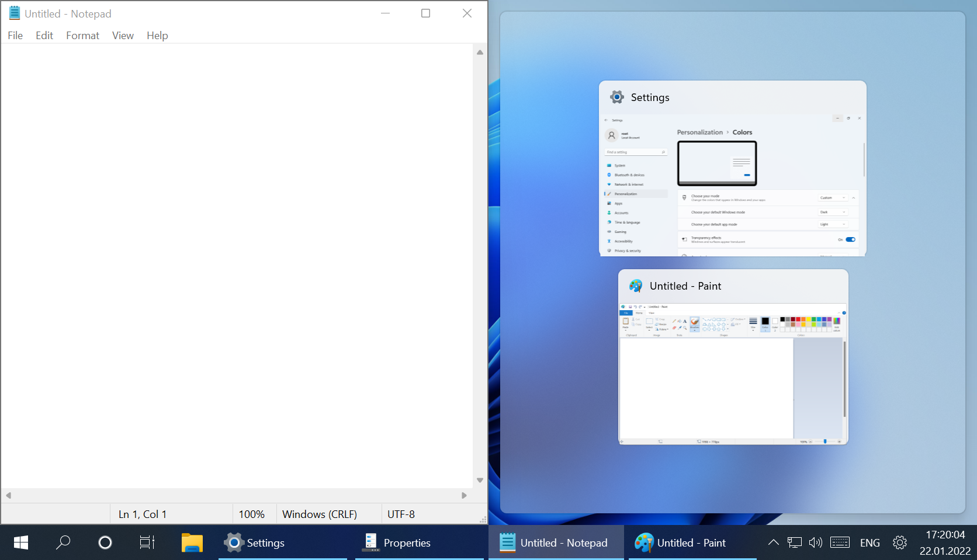Click the network icon in the system tray

pos(794,542)
